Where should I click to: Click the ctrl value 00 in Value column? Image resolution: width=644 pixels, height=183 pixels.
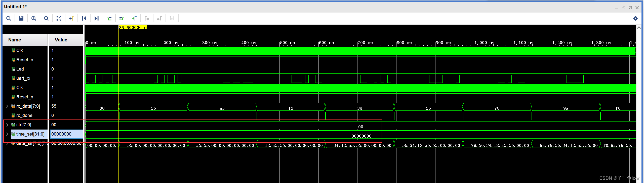54,125
